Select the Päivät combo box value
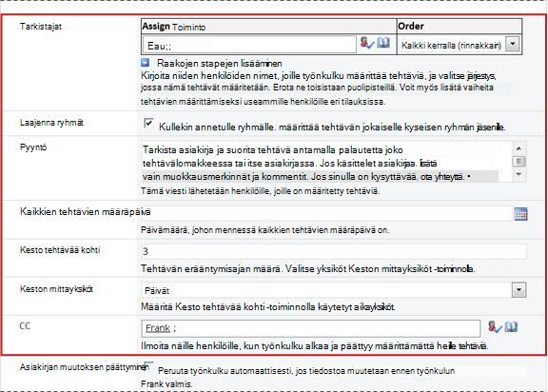Image resolution: width=548 pixels, height=392 pixels. point(334,290)
